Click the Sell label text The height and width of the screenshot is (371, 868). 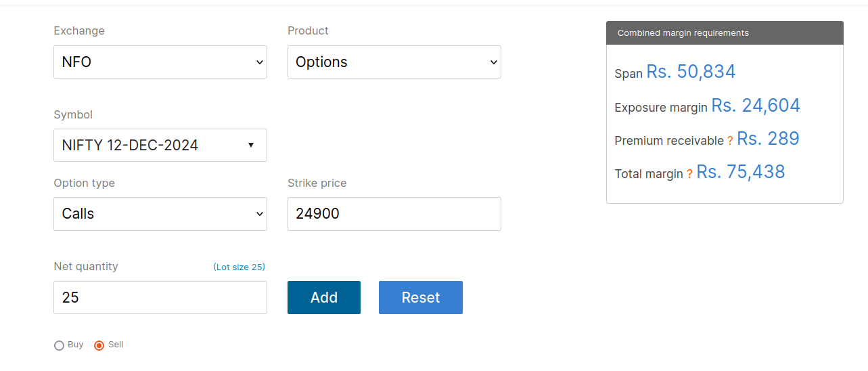pos(116,345)
